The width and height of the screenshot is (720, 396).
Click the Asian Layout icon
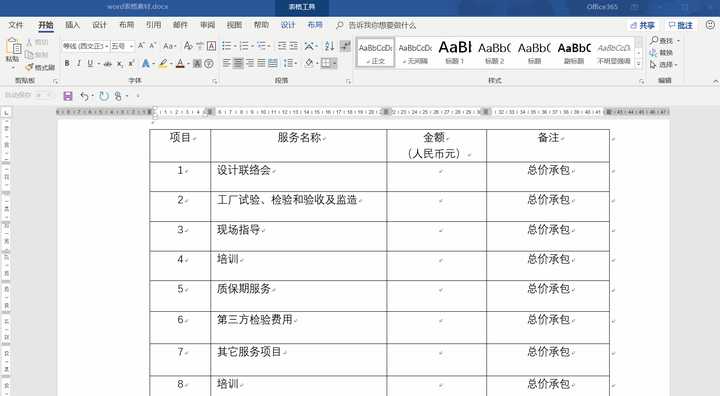tap(309, 46)
